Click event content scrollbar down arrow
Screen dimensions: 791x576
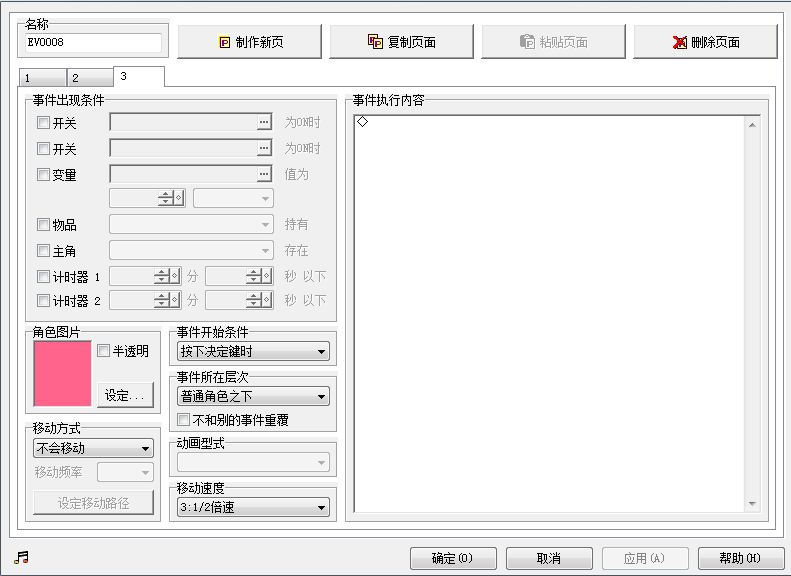(x=752, y=504)
